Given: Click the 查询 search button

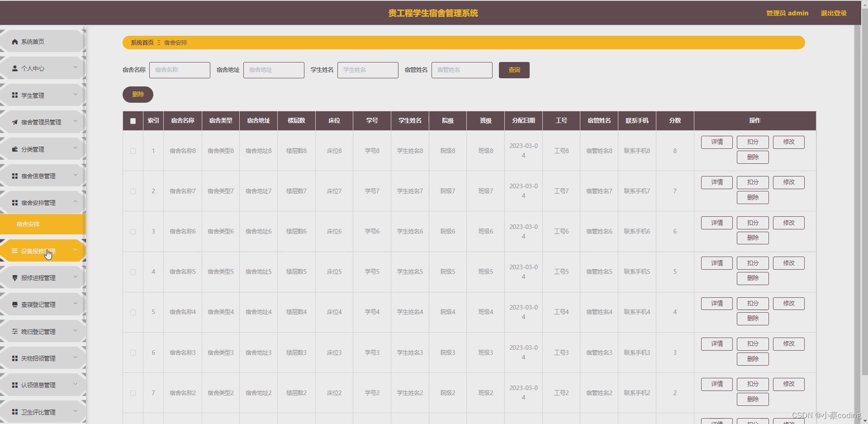Looking at the screenshot, I should click(x=514, y=70).
